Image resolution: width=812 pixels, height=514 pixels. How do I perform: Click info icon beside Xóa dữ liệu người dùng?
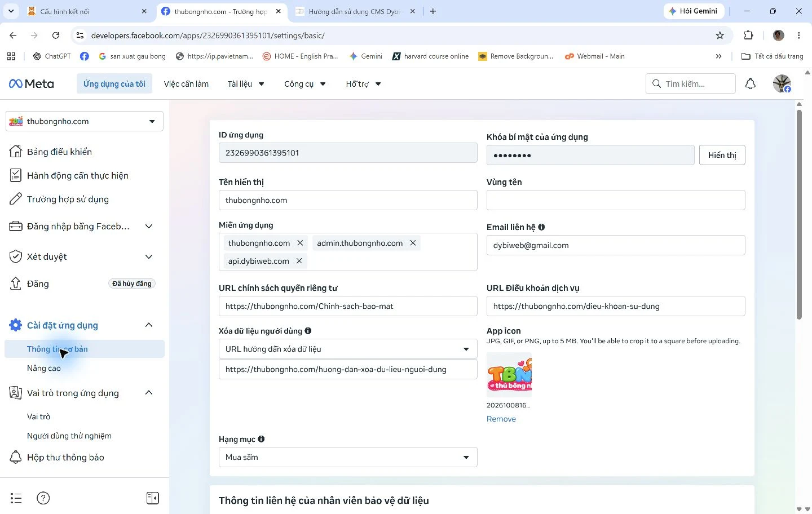coord(308,331)
